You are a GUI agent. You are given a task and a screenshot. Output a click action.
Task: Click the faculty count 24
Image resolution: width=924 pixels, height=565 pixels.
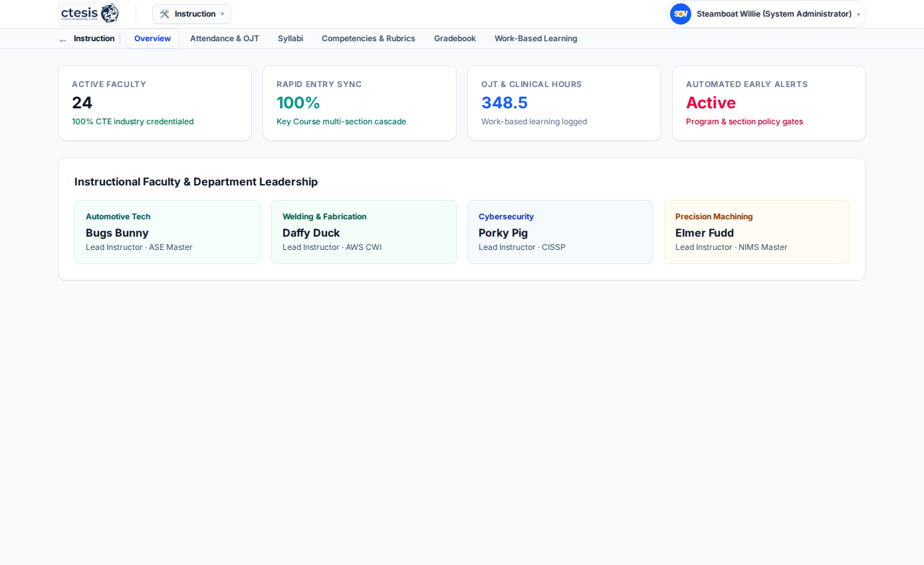pos(82,103)
